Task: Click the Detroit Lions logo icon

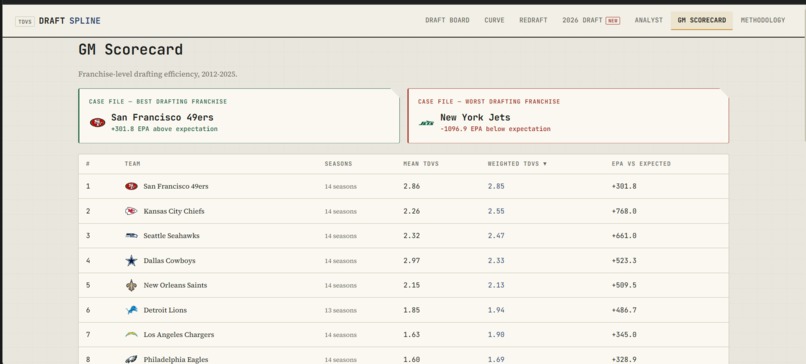Action: click(x=132, y=310)
